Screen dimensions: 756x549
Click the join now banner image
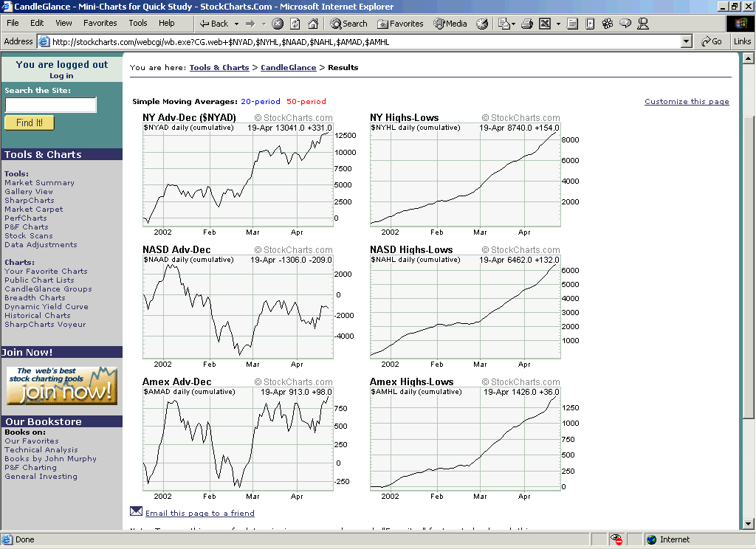[62, 385]
